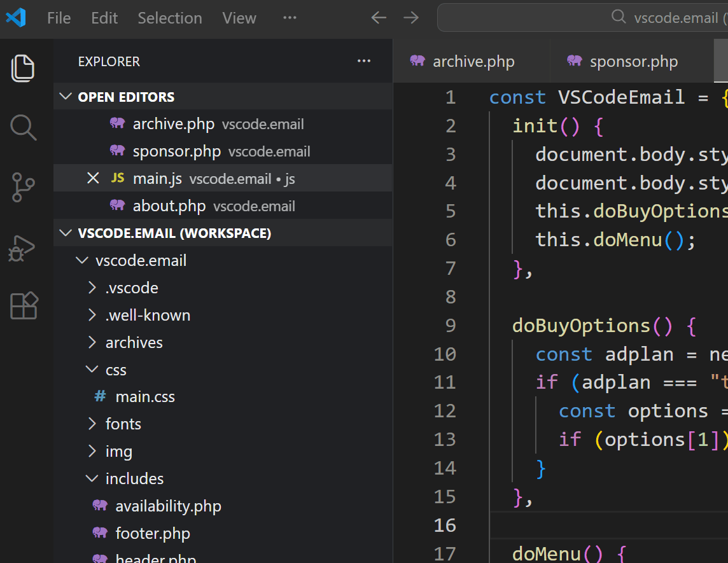Select footer.php in includes folder
This screenshot has height=563, width=728.
point(153,533)
